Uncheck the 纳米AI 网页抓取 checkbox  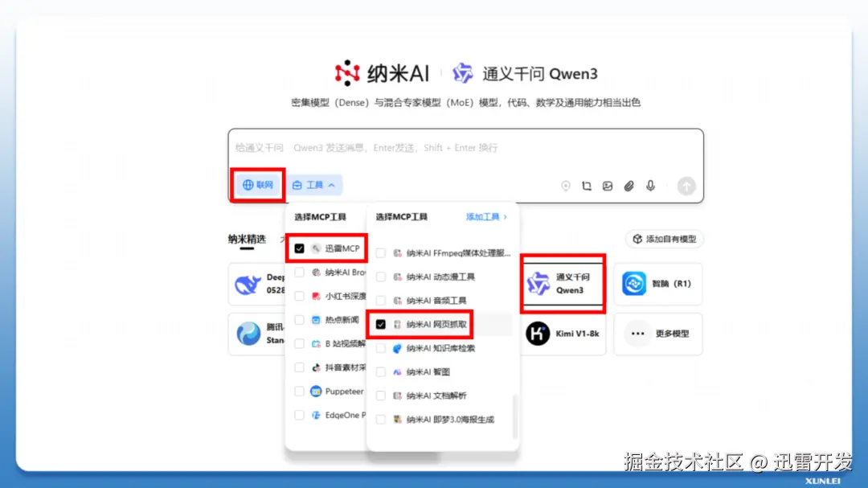381,325
